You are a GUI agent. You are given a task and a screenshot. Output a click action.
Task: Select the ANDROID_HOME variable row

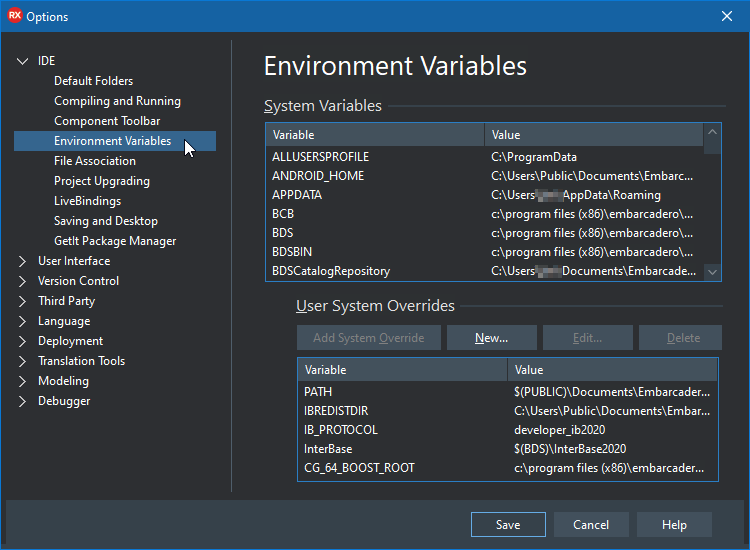click(x=485, y=176)
